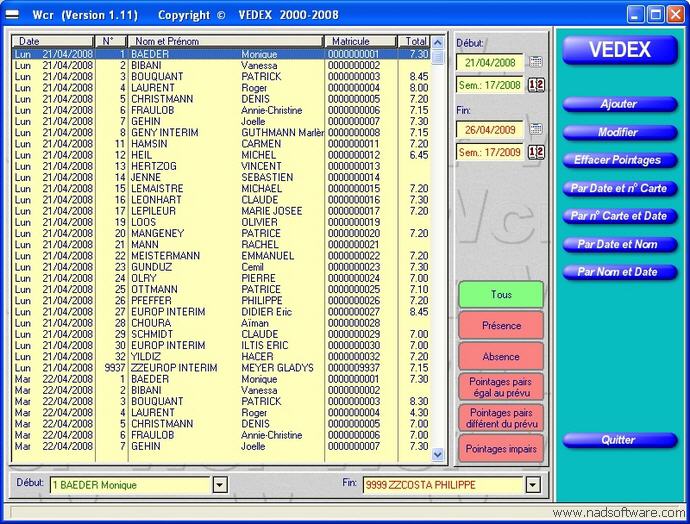Open calendar picker beside Début date

(x=536, y=62)
